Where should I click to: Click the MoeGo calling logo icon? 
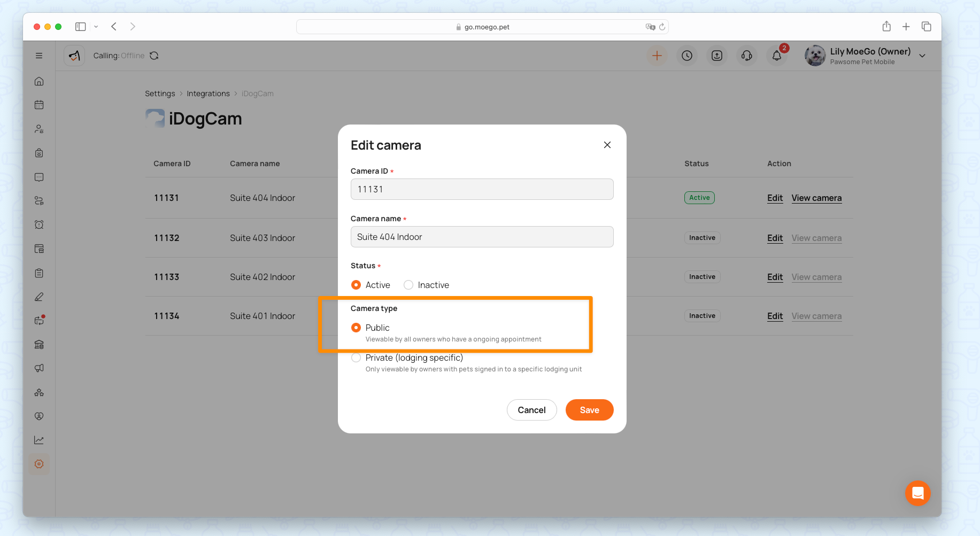click(74, 56)
